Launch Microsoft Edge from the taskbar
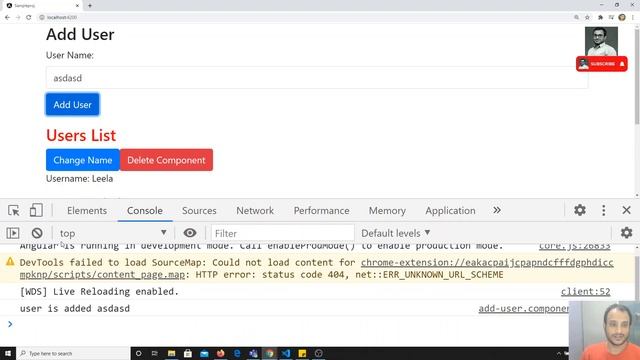 [237, 353]
